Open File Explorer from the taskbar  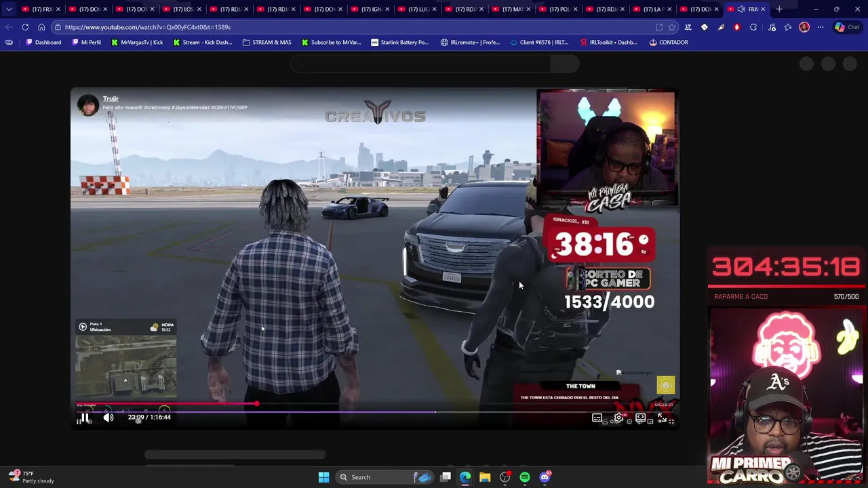(485, 477)
